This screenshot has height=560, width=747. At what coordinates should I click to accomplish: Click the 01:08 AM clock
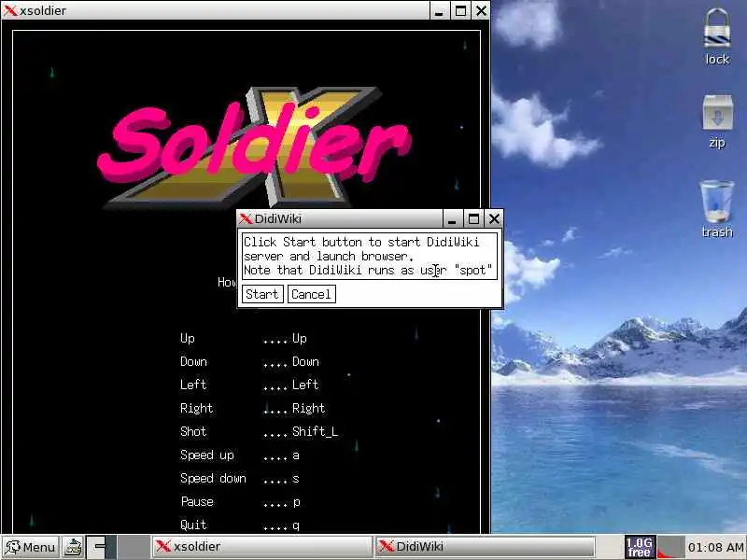716,547
